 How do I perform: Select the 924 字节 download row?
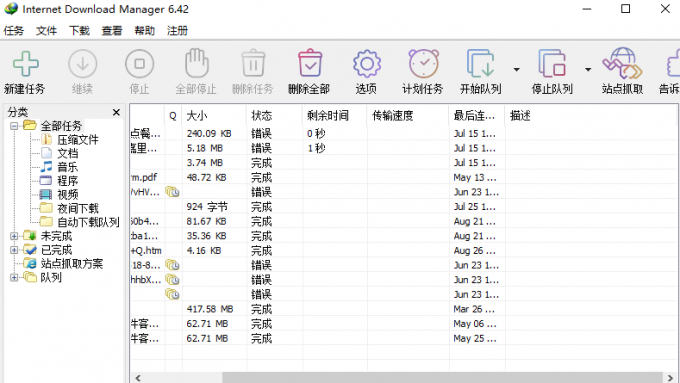coord(403,207)
